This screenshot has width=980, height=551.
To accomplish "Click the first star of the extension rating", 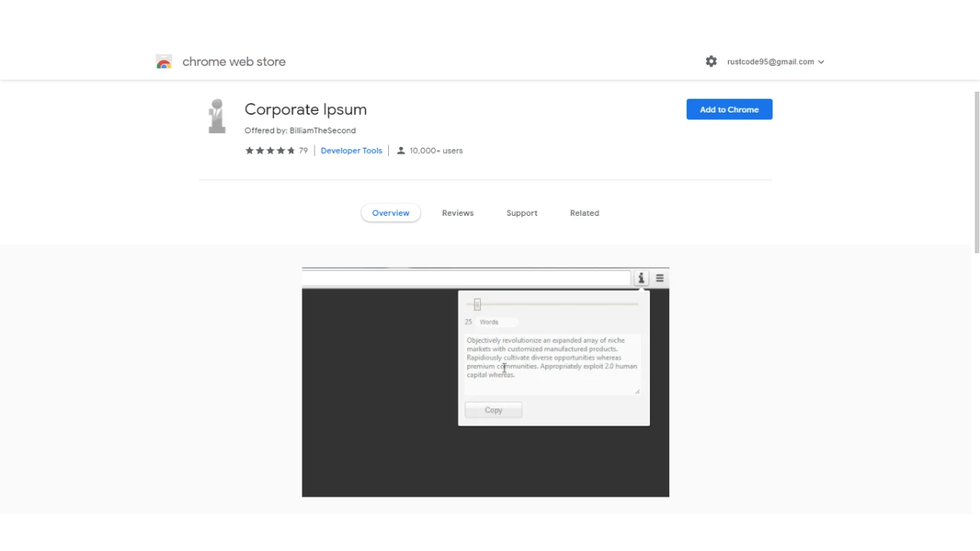I will pos(248,150).
